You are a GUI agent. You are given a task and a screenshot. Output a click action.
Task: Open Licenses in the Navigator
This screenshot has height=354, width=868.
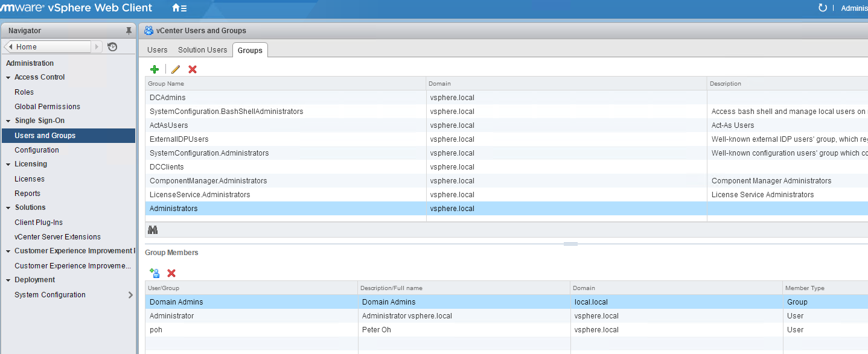(30, 179)
